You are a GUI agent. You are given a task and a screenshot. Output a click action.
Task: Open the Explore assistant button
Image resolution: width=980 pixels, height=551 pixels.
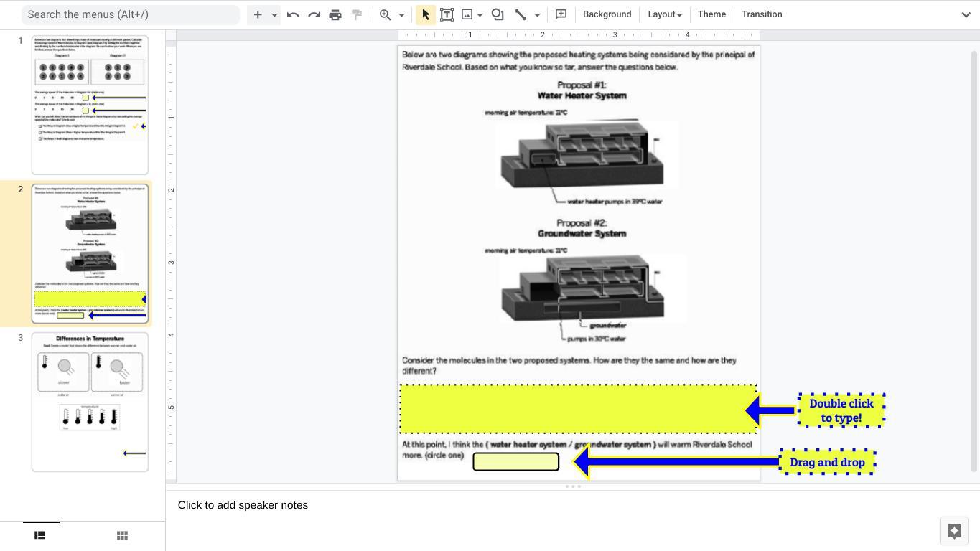pos(954,531)
